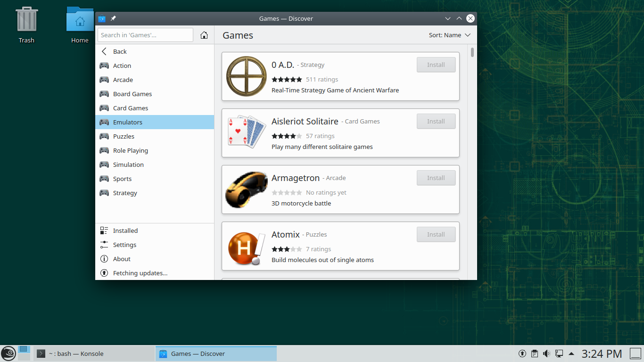Click the Settings sliders icon

point(104,245)
